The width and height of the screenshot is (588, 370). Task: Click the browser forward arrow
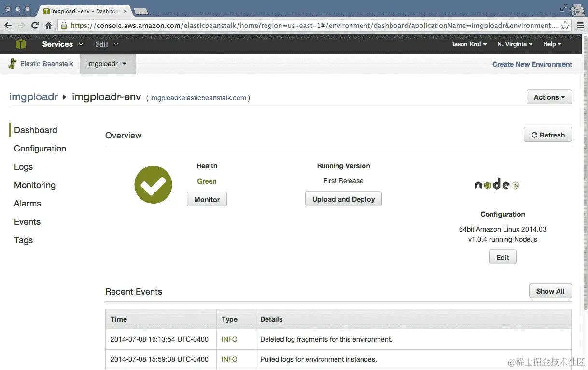pyautogui.click(x=21, y=25)
